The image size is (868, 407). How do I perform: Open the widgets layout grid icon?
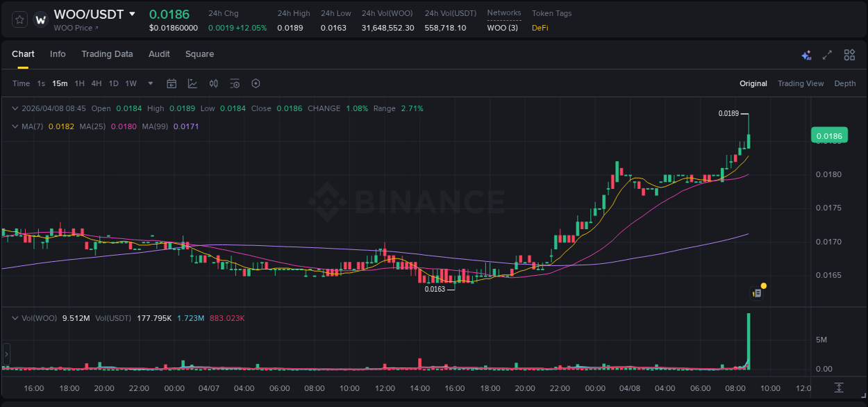pyautogui.click(x=849, y=54)
